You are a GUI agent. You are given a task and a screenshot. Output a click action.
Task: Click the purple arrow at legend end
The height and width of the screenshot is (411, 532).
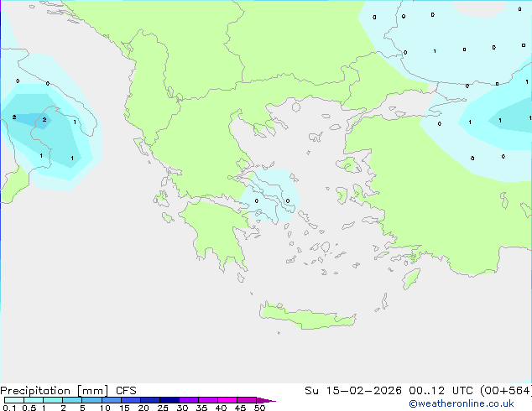point(266,400)
